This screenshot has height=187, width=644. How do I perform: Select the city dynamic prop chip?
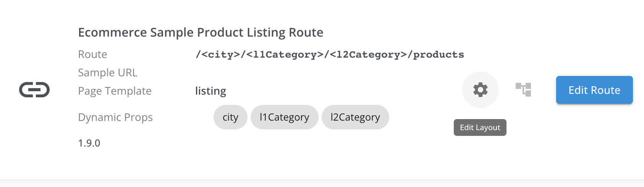click(x=230, y=117)
